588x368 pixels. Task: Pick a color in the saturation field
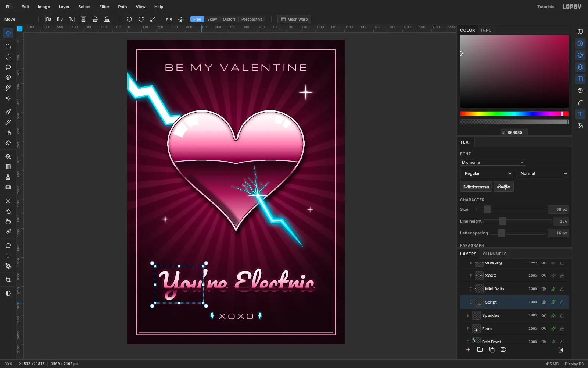(514, 71)
